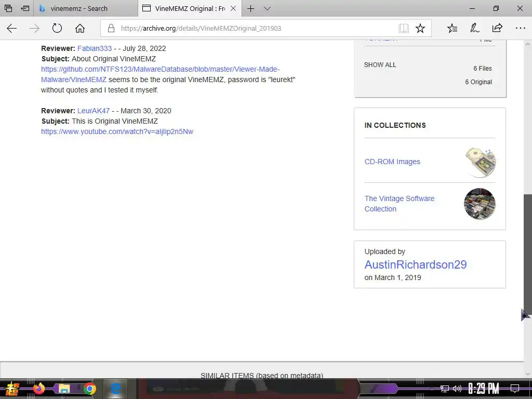Open uploader AustinRichardson29 profile
532x399 pixels.
(x=415, y=264)
